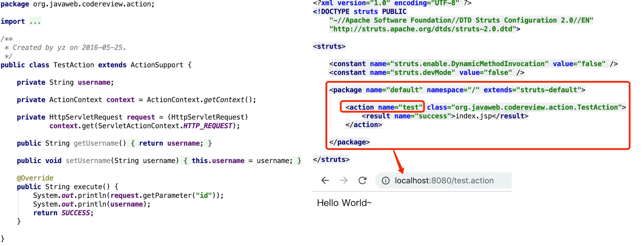This screenshot has height=246, width=644.
Task: Click the closing '</package>' tag
Action: (x=350, y=142)
